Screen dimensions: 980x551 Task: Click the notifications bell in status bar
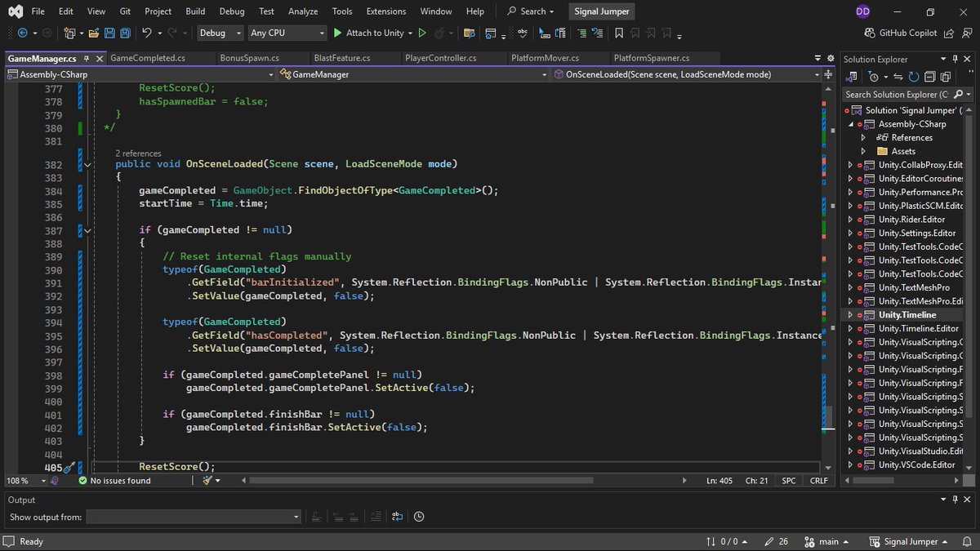pos(966,541)
